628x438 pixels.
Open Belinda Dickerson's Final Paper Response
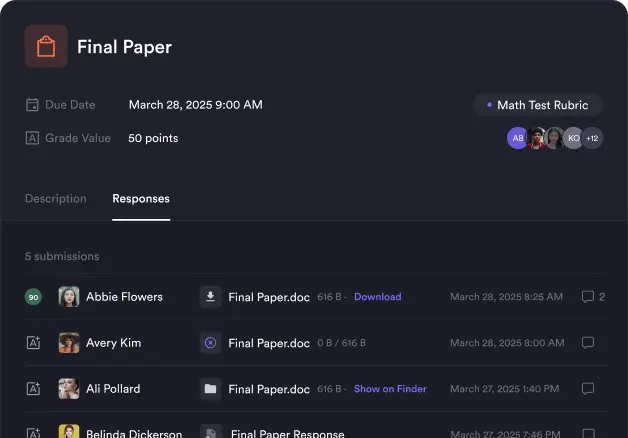287,434
